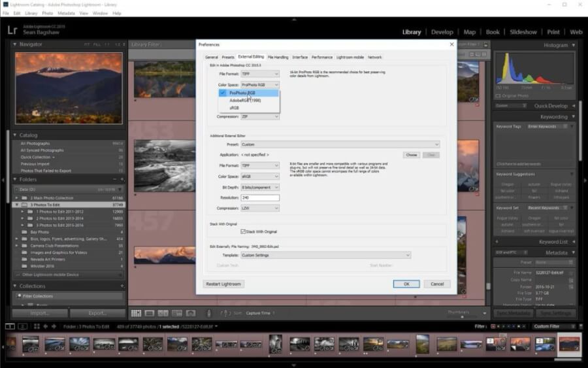588x368 pixels.
Task: Click the Painter spray can tool
Action: tap(209, 313)
